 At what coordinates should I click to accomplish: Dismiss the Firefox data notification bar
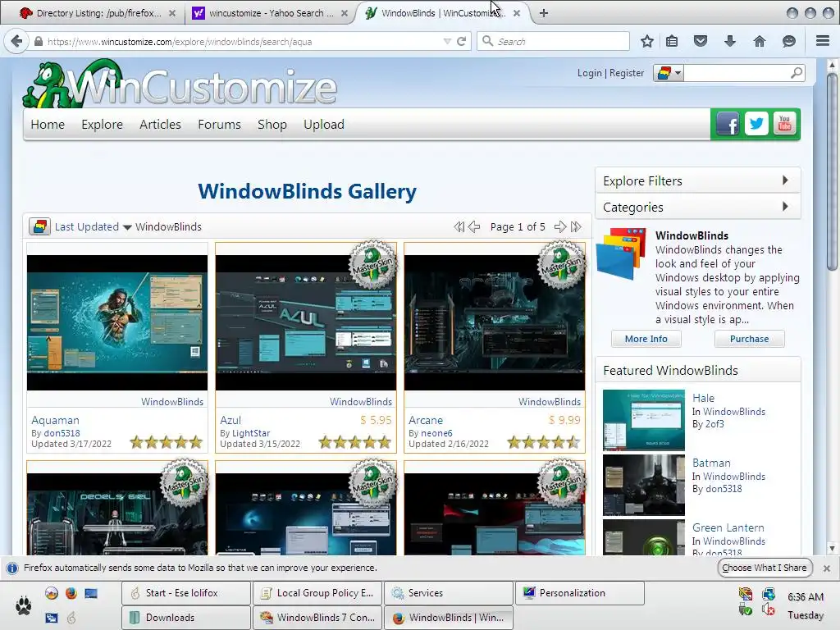click(827, 568)
